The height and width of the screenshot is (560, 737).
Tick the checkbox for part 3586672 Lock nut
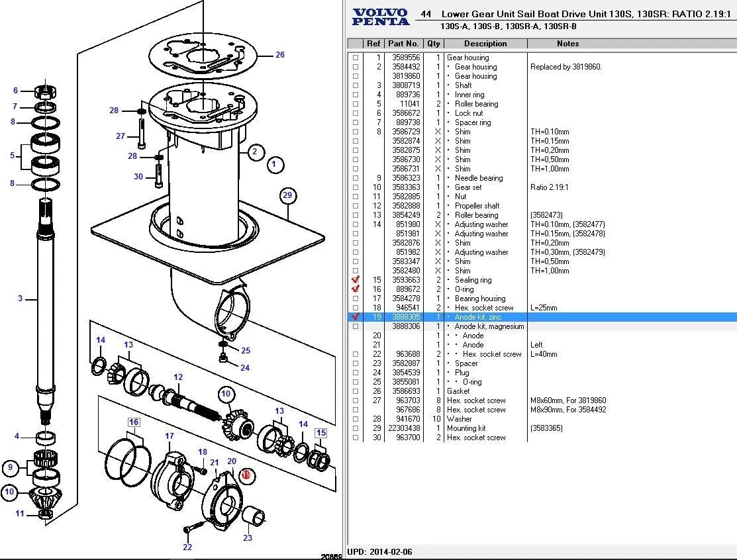pyautogui.click(x=356, y=113)
